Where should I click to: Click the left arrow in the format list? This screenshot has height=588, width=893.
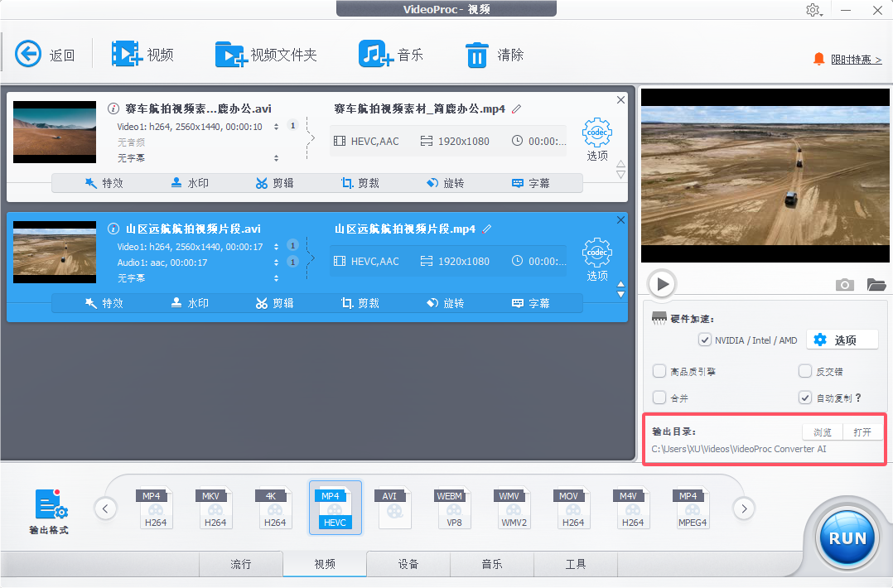click(105, 508)
